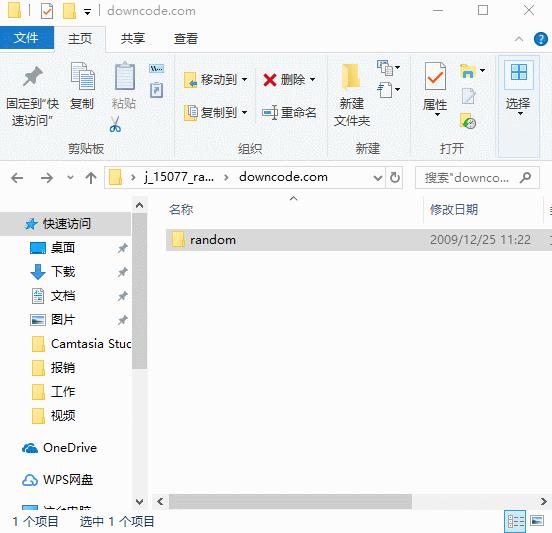Click the Copy icon in the clipboard group
This screenshot has width=552, height=533.
pos(82,76)
